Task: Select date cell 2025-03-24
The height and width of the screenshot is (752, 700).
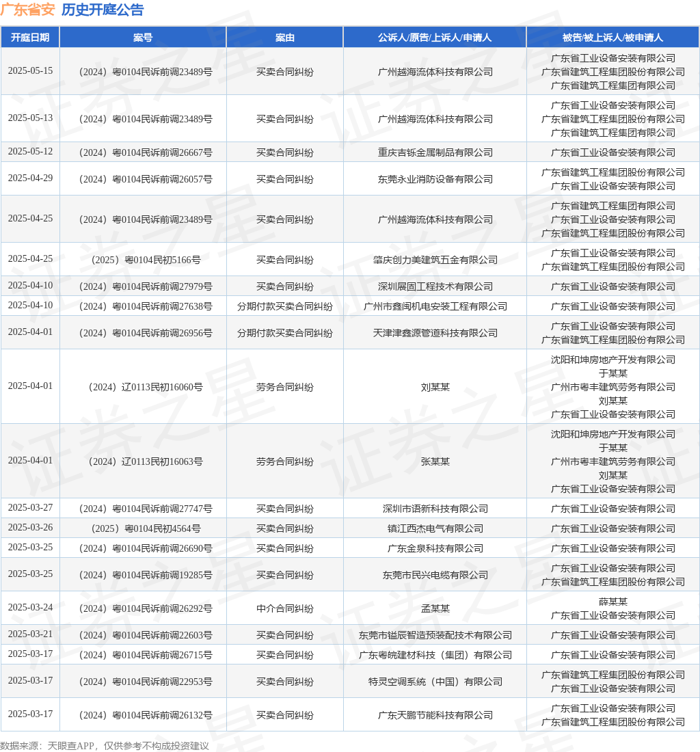Action: 30,608
